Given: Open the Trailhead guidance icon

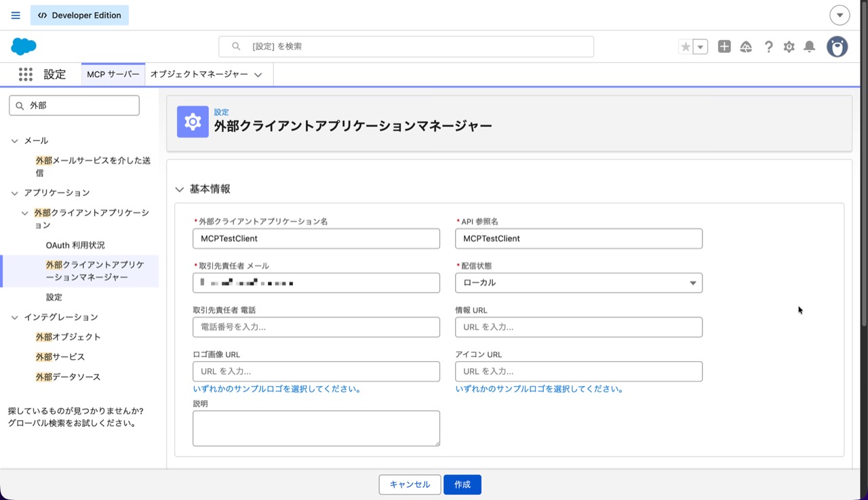Looking at the screenshot, I should [x=746, y=47].
